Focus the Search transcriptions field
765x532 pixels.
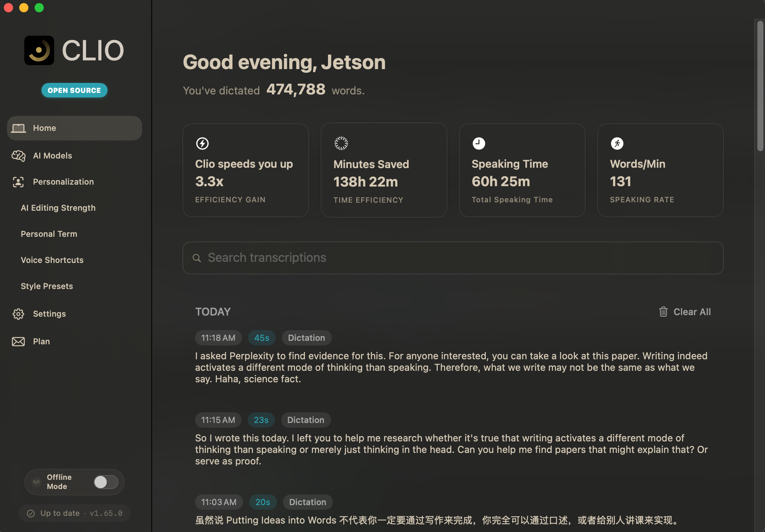[x=453, y=258]
